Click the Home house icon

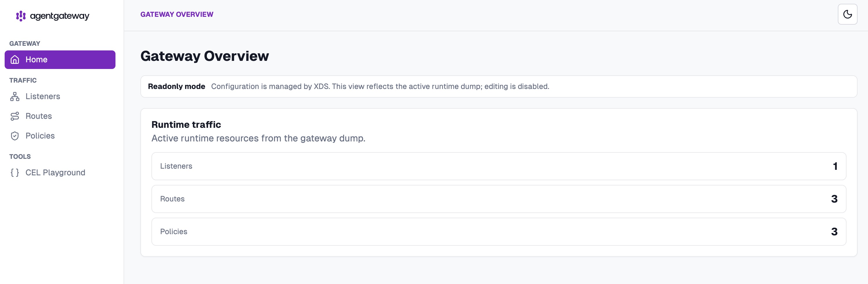pos(15,60)
